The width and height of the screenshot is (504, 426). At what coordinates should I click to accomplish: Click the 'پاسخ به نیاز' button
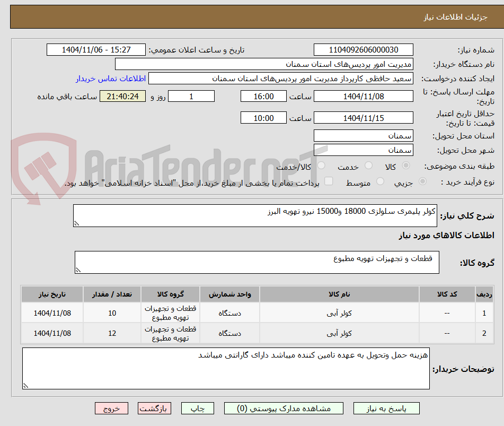pyautogui.click(x=386, y=408)
